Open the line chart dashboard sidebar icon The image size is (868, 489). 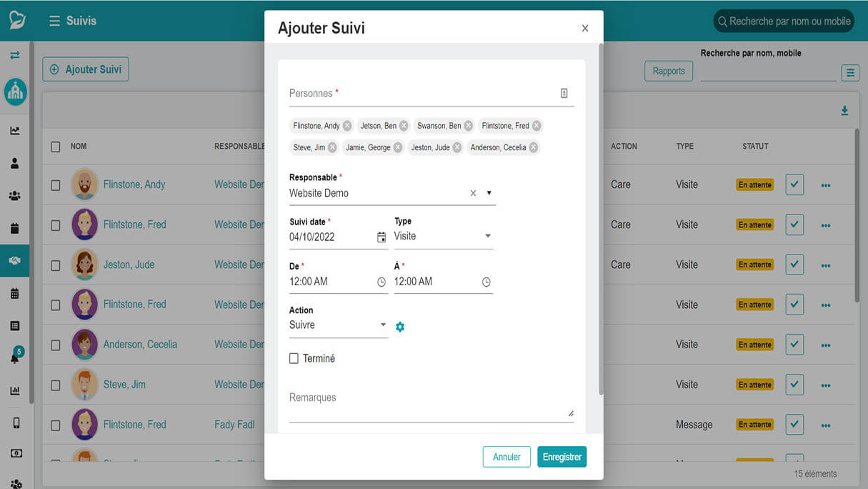coord(15,131)
